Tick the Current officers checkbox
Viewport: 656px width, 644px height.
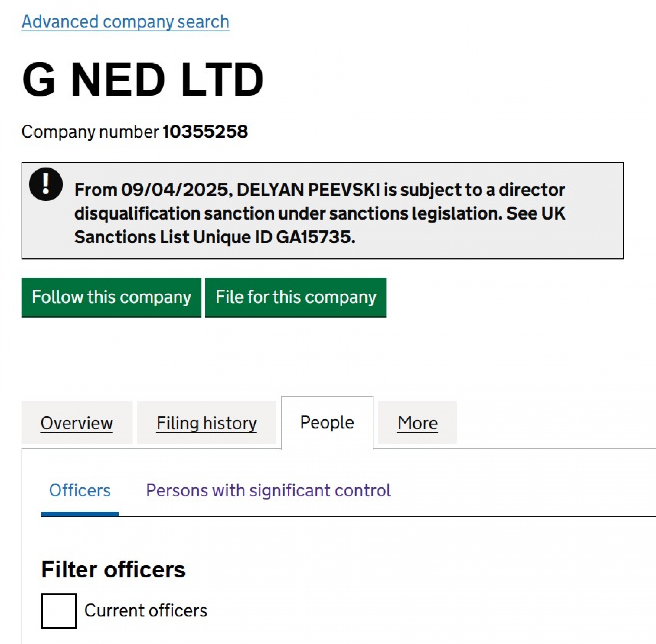tap(59, 611)
